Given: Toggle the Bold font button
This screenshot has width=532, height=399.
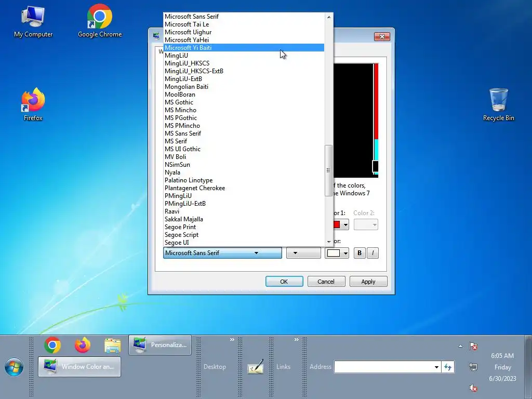Looking at the screenshot, I should 360,253.
